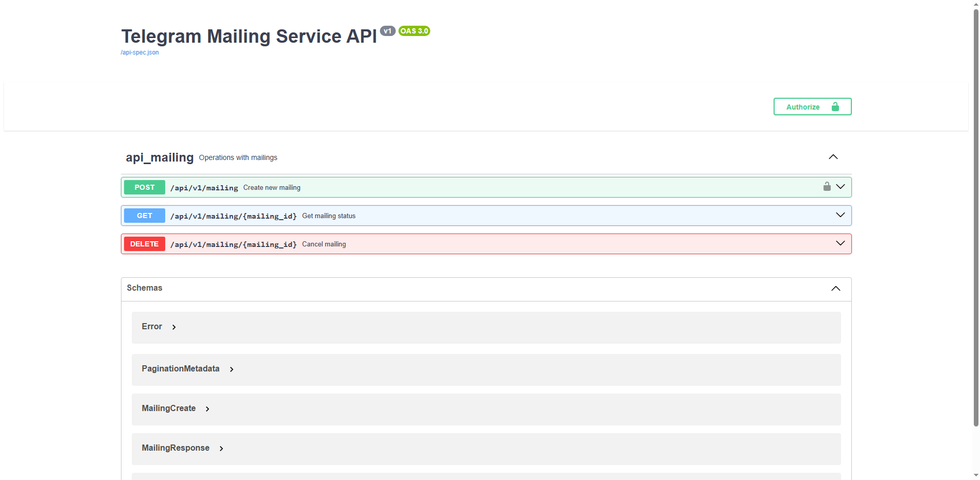
Task: Expand the MailingCreate schema arrow
Action: pyautogui.click(x=207, y=409)
